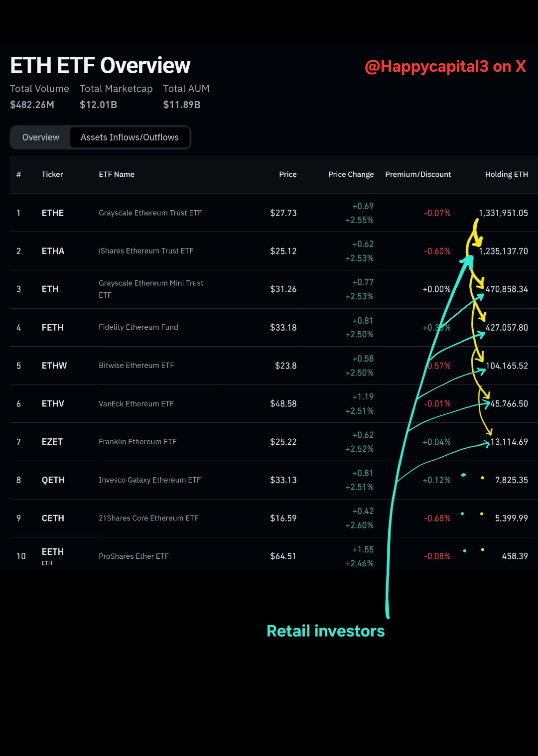Image resolution: width=538 pixels, height=756 pixels.
Task: Sort by the Premium/Discount column header
Action: pos(418,174)
